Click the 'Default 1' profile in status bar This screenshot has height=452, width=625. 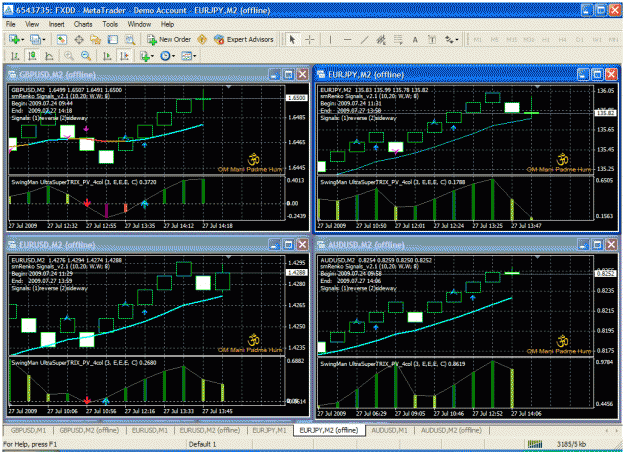[202, 444]
